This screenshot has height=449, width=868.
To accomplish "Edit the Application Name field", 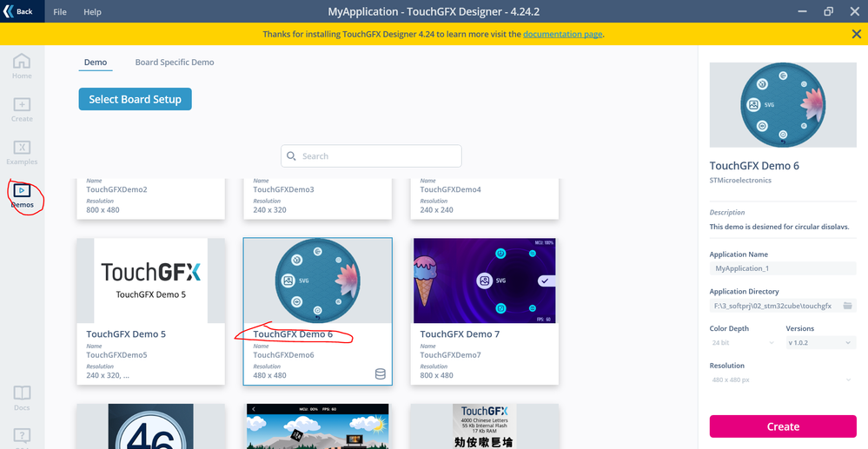I will [x=783, y=268].
